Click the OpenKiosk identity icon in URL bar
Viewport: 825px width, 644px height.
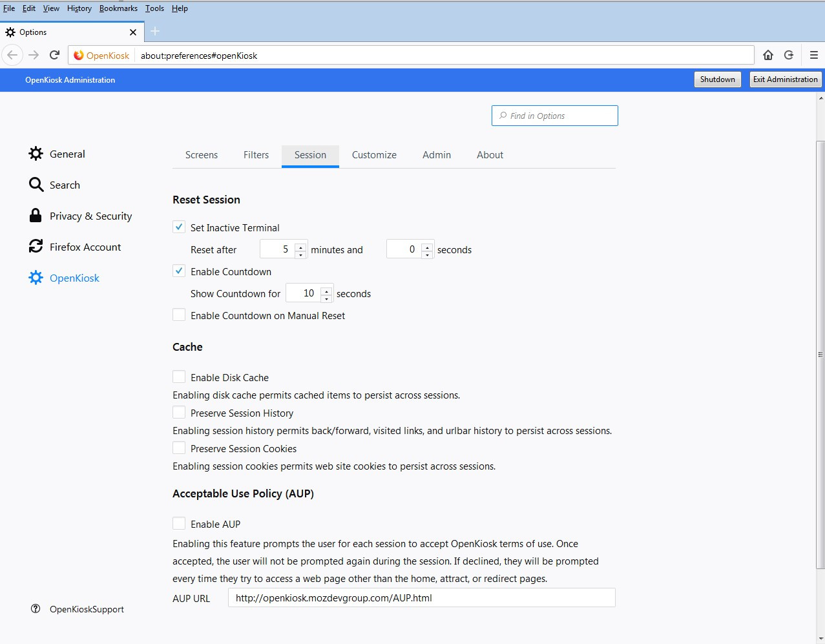(79, 56)
